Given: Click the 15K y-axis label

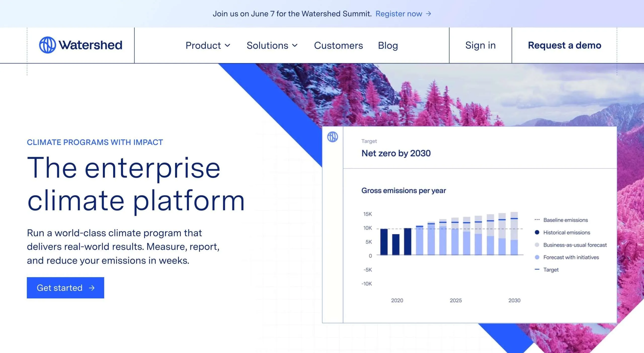Looking at the screenshot, I should 367,214.
